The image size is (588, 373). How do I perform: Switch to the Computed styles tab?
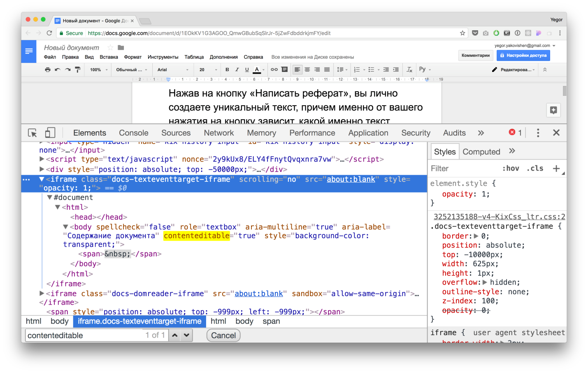[x=481, y=151]
